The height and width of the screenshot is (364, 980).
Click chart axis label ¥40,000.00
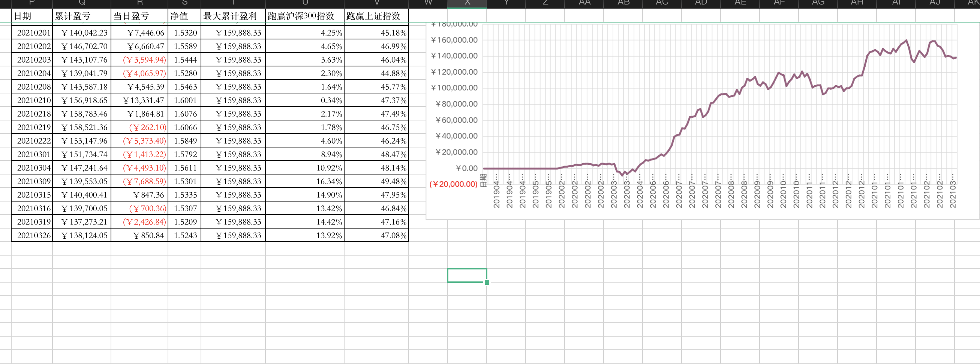[456, 136]
